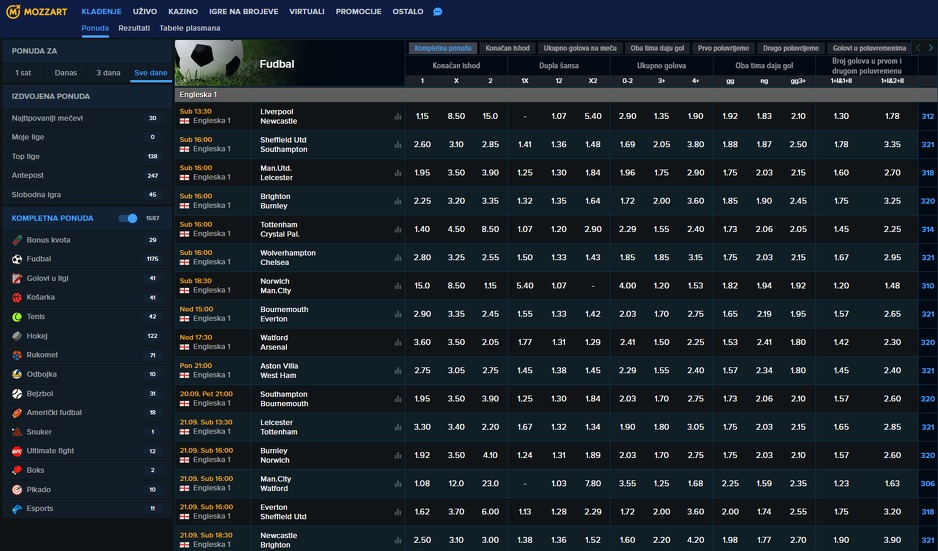Viewport: 938px width, 551px height.
Task: Open statistics icon for Norwich Man.City
Action: click(x=398, y=286)
